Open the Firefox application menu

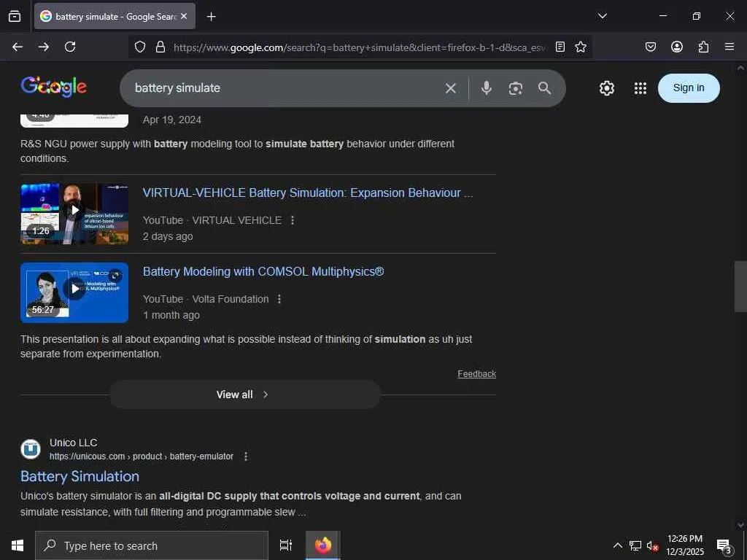pos(729,47)
